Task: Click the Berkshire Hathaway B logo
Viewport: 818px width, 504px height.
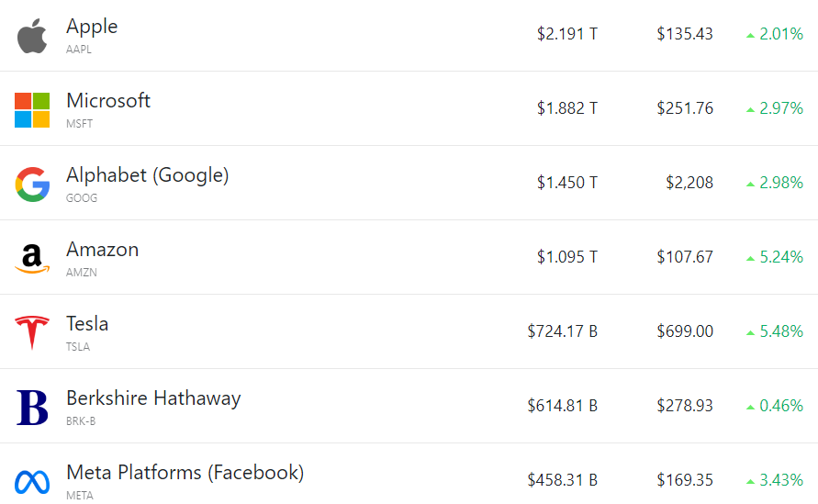Action: pyautogui.click(x=32, y=407)
